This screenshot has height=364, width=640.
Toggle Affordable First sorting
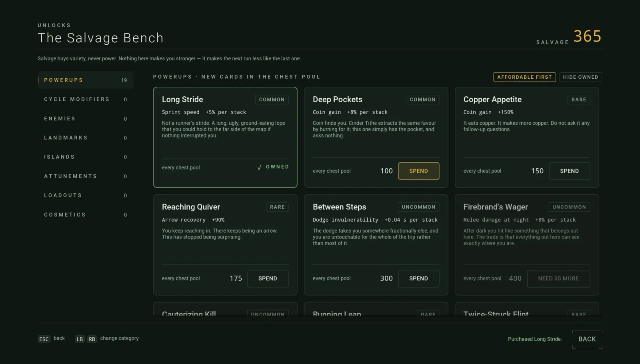(524, 77)
